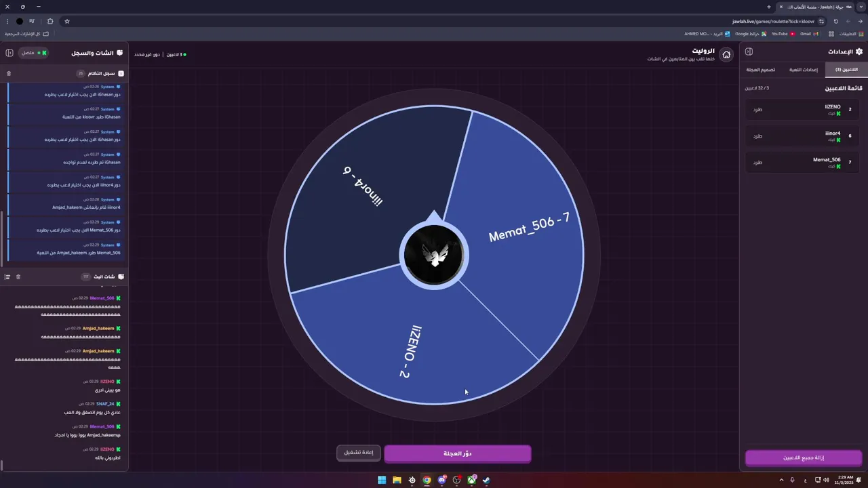
Task: Open Chrome three-dot menu
Action: pyautogui.click(x=7, y=21)
